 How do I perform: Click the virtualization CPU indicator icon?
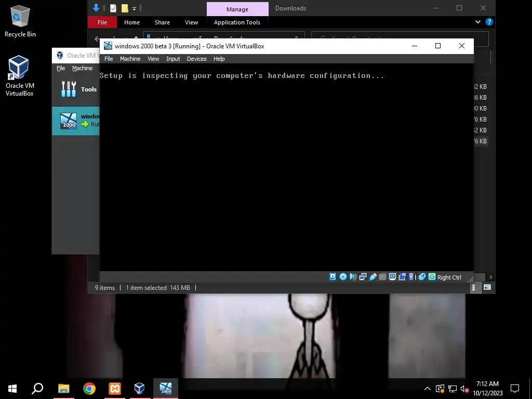point(412,277)
